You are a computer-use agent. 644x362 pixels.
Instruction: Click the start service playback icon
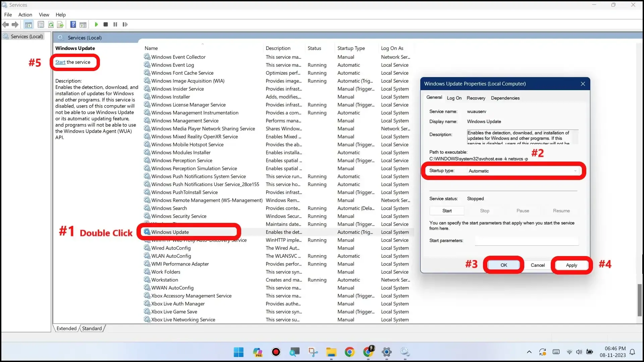[x=96, y=24]
